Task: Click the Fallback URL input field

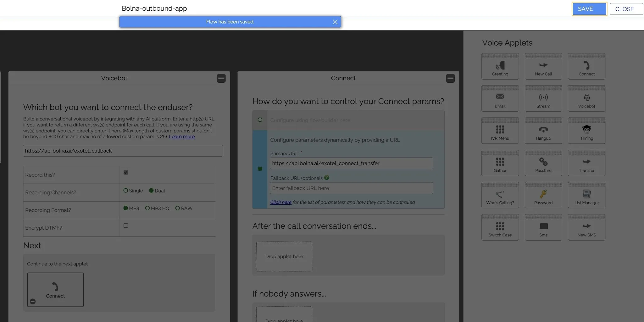Action: click(x=352, y=188)
